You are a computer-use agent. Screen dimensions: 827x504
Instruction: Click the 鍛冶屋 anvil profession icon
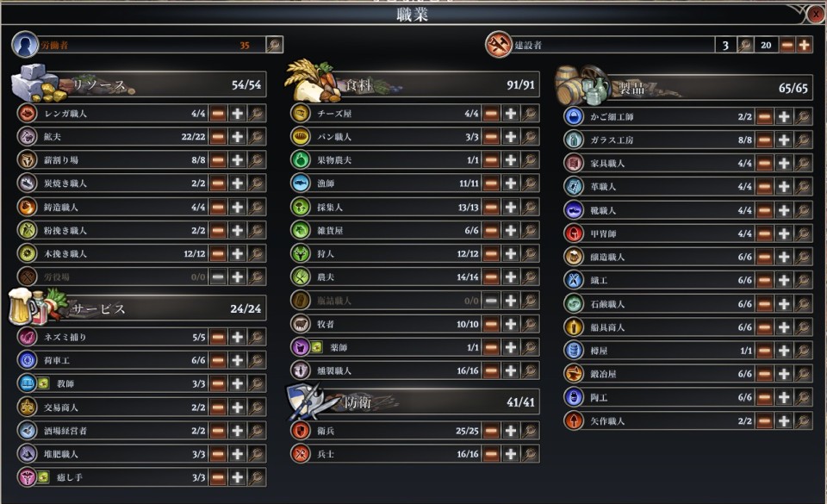point(574,374)
